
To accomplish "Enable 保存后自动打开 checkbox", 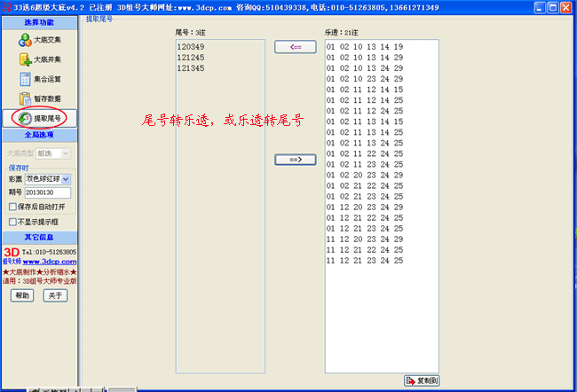I will tap(12, 207).
